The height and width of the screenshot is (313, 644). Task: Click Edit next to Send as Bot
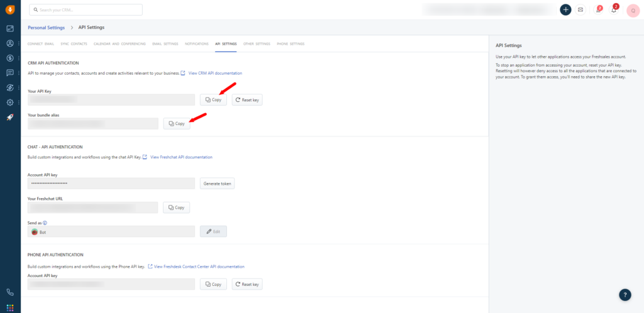(x=213, y=231)
